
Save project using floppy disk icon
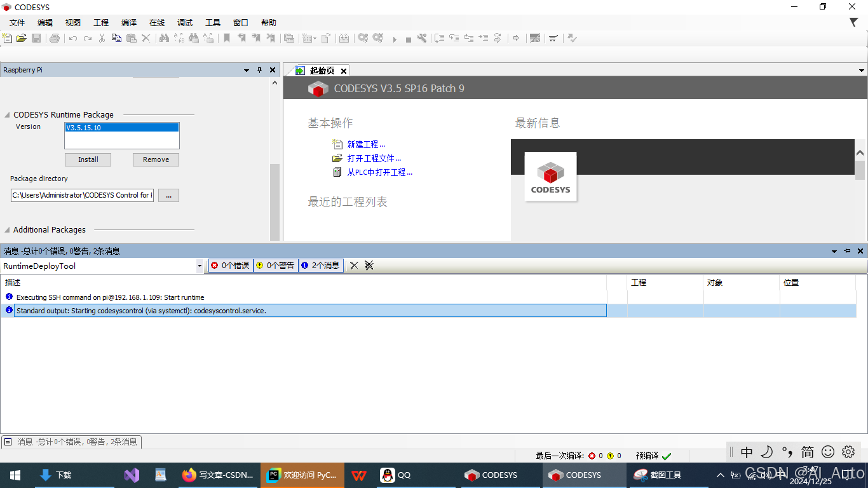36,38
